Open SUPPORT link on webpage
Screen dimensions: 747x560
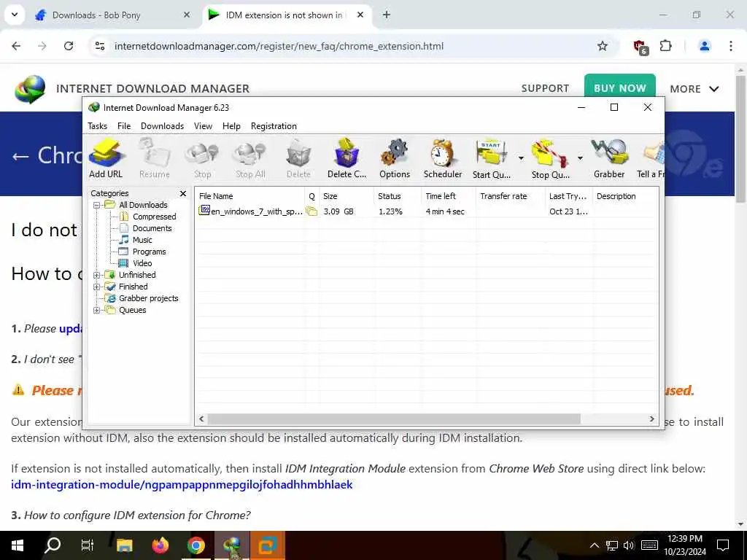(545, 88)
